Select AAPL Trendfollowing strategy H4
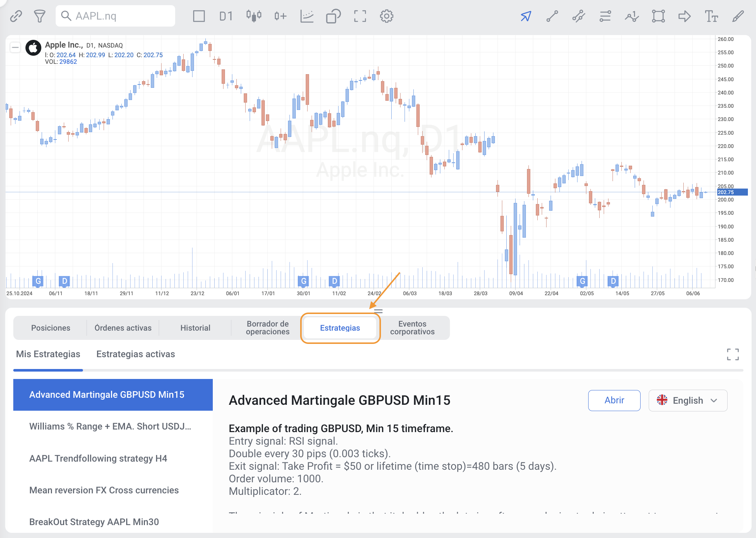 98,458
